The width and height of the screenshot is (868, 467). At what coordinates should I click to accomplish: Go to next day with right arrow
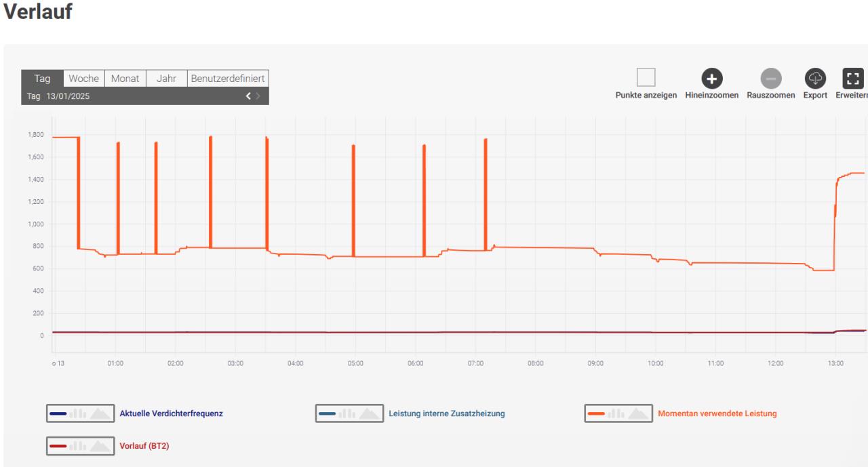click(x=258, y=96)
